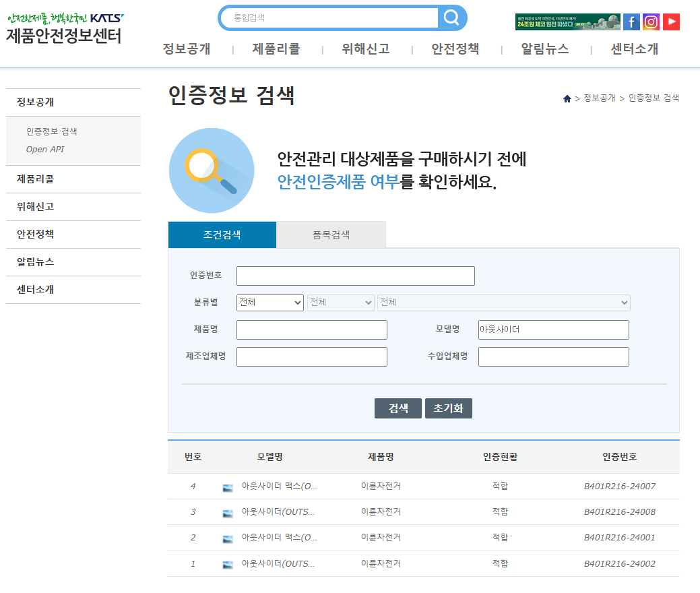Image resolution: width=700 pixels, height=593 pixels.
Task: Click 인증정보 검색 in the breadcrumb
Action: [654, 98]
